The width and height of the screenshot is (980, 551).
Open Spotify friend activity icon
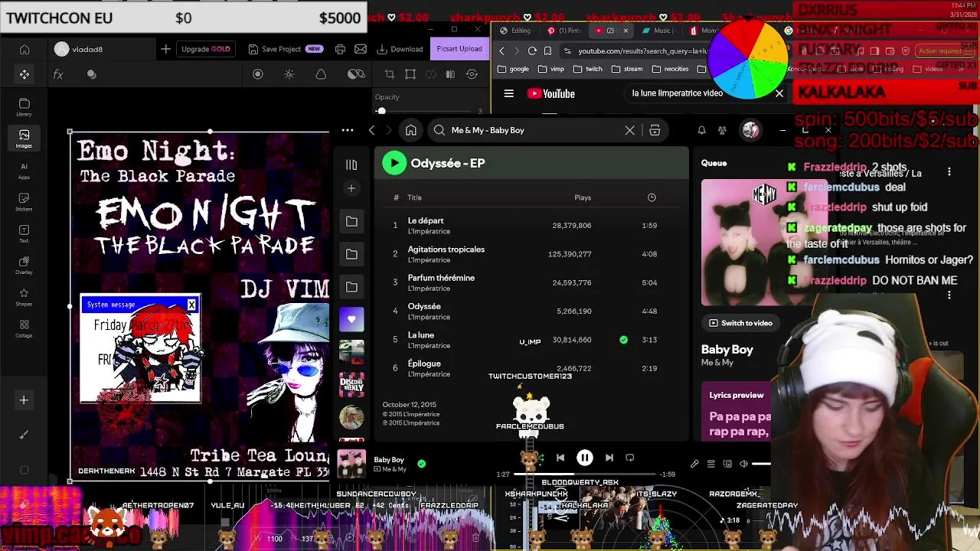pos(722,130)
